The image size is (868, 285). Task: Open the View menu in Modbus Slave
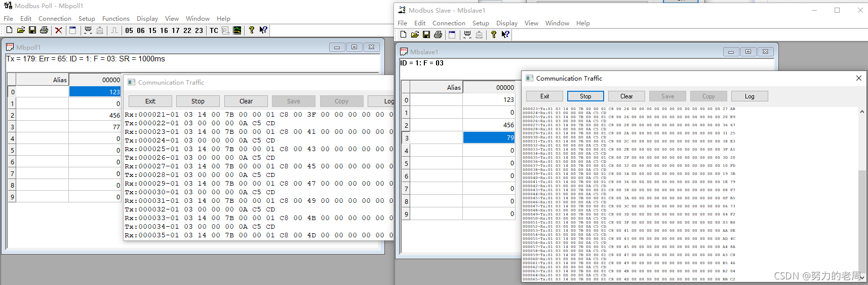tap(531, 23)
